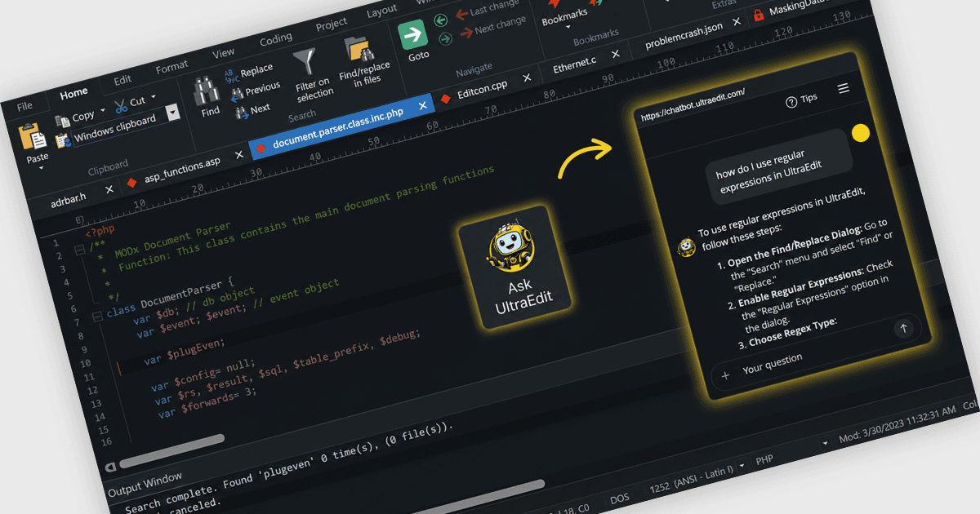The width and height of the screenshot is (980, 514).
Task: Click the Cut scissors icon
Action: [x=120, y=105]
